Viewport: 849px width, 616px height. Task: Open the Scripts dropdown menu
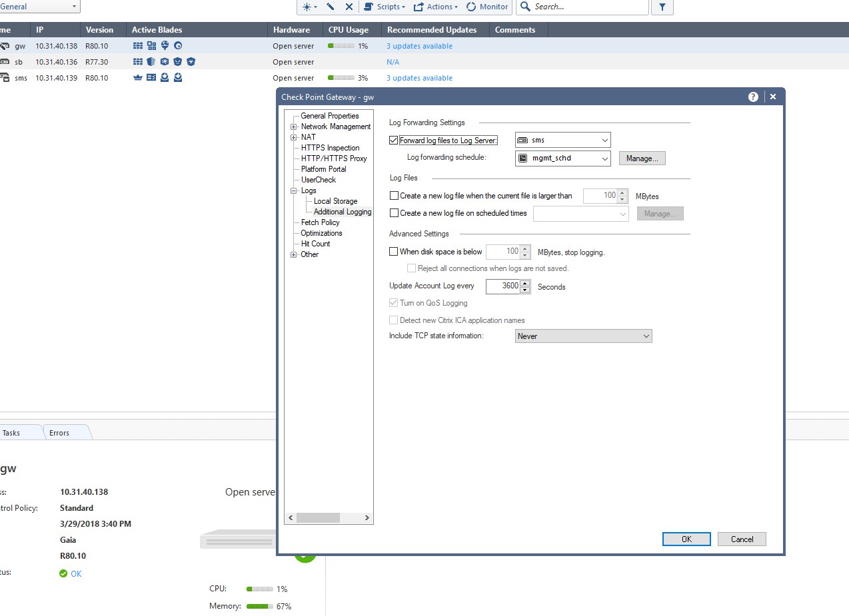(385, 7)
